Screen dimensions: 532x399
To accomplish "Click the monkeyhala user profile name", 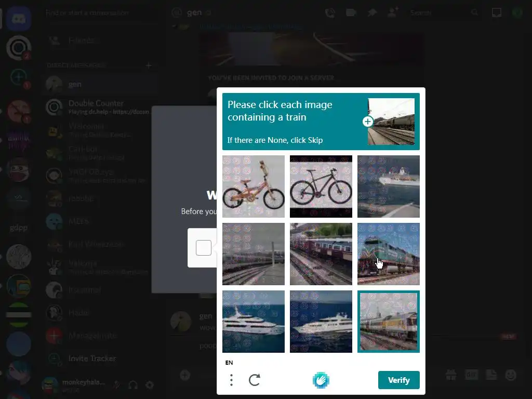I will pyautogui.click(x=84, y=382).
